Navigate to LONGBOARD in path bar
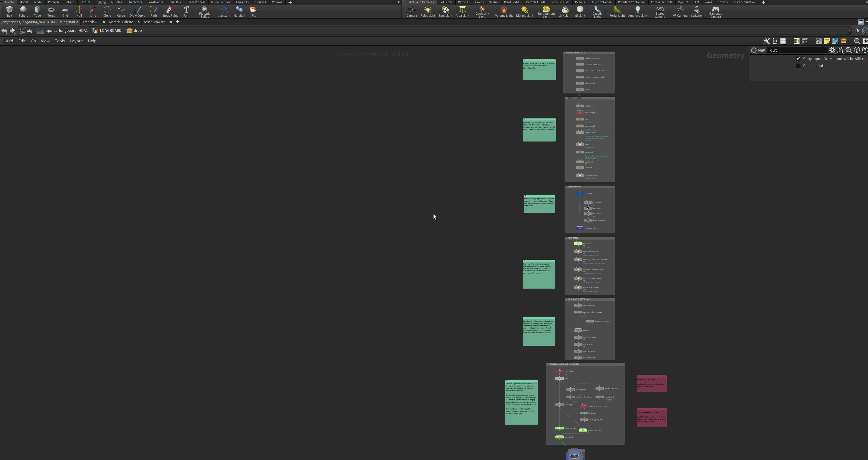The height and width of the screenshot is (460, 868). coord(107,31)
